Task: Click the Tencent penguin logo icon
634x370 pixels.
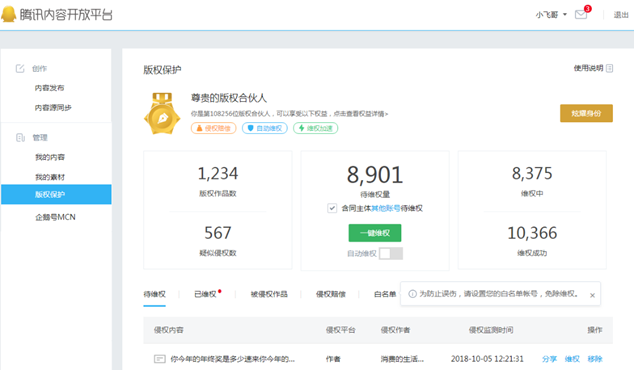Action: (8, 14)
